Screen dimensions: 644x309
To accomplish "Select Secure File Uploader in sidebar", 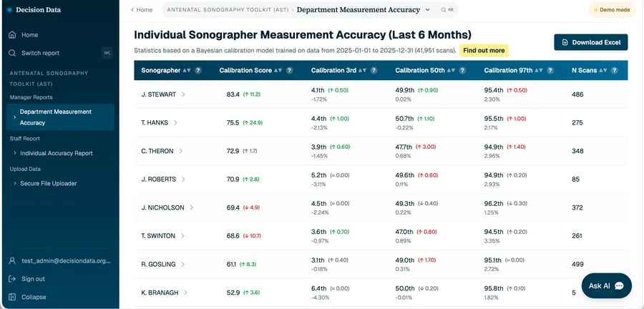I will (49, 183).
